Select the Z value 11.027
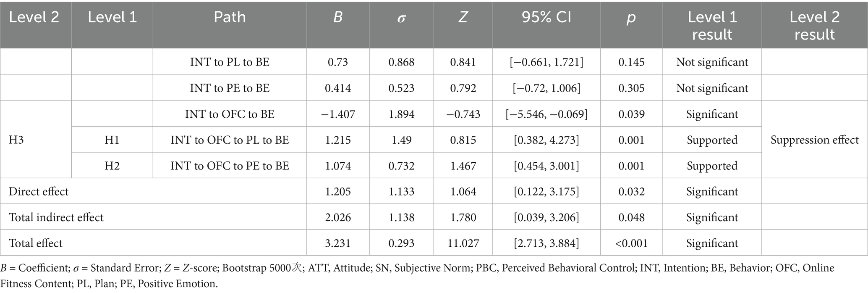Viewport: 868px width, 293px height. [463, 243]
